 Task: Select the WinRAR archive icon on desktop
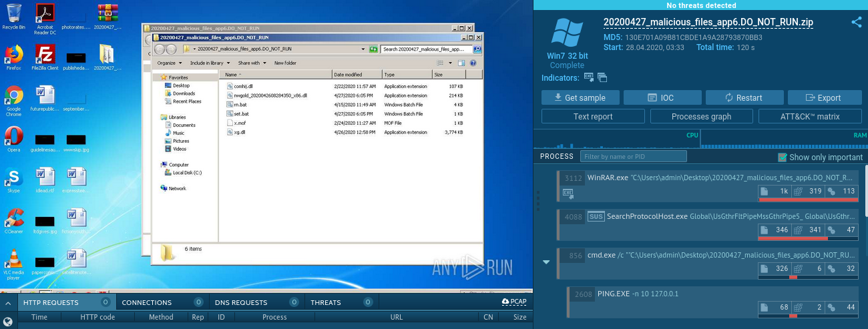tap(107, 17)
